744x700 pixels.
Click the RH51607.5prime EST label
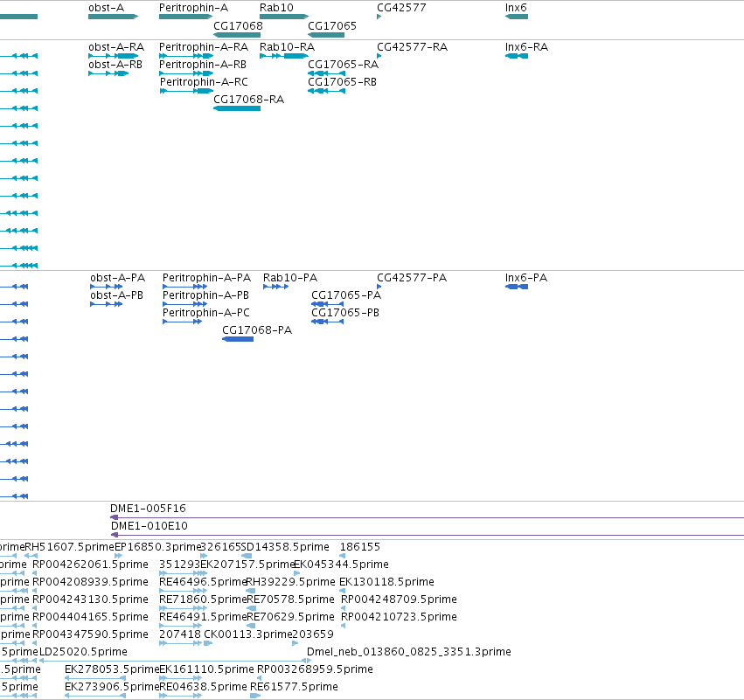point(70,547)
